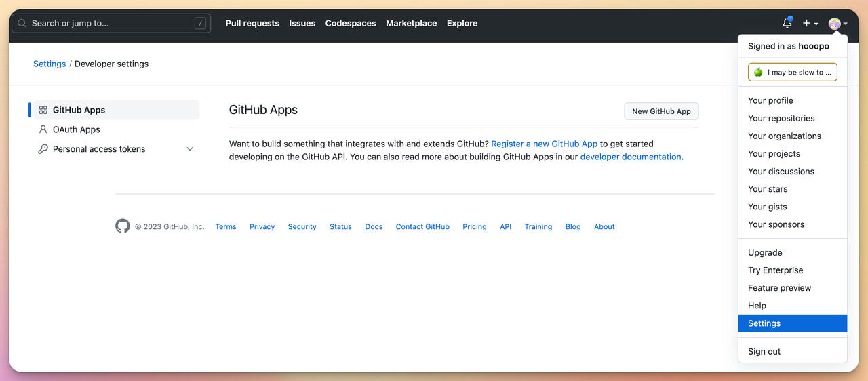This screenshot has width=868, height=381.
Task: Focus the Search or jump to field
Action: tap(111, 23)
